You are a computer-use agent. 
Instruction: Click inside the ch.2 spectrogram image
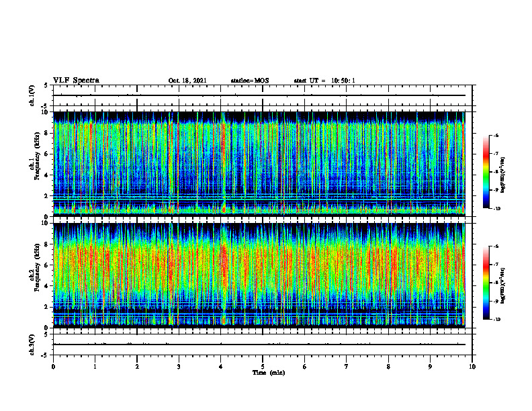259,275
